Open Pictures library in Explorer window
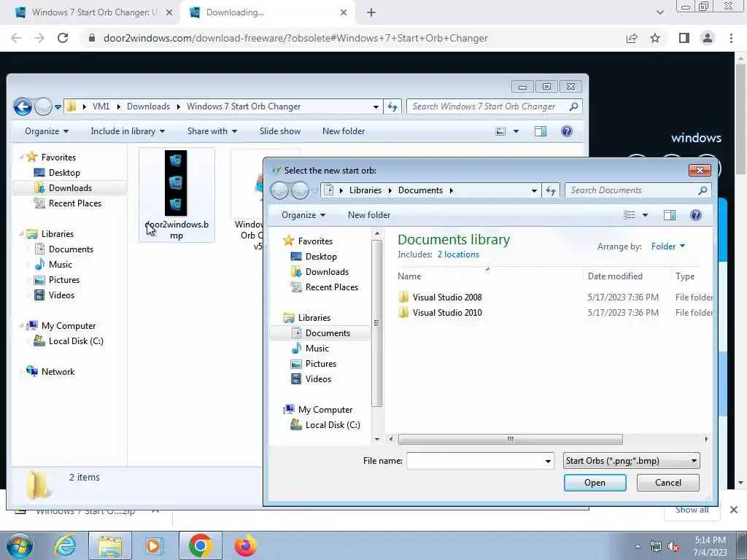The image size is (747, 560). tap(64, 280)
